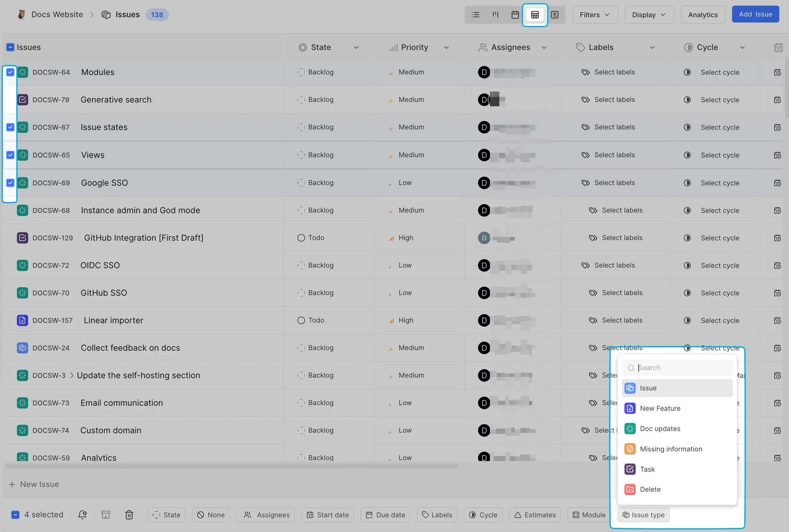This screenshot has height=532, width=789.
Task: Check the DOCSW-79 Generative search row
Action: 10,100
